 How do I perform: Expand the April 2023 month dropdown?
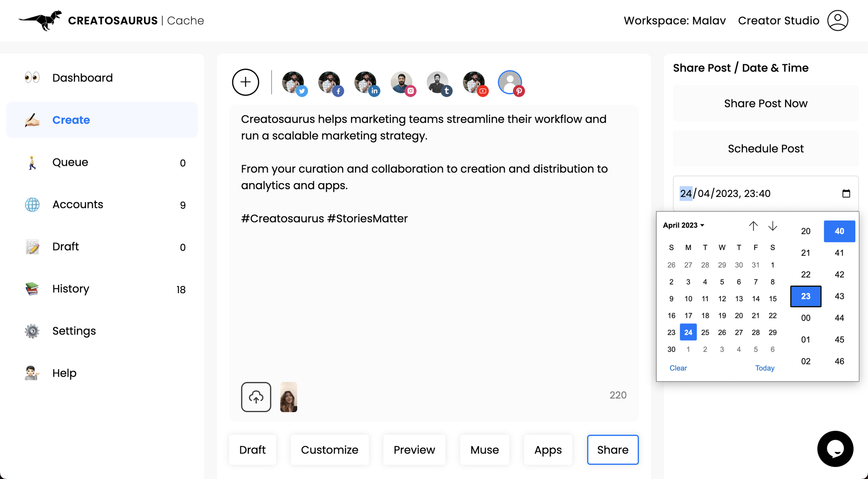tap(683, 225)
